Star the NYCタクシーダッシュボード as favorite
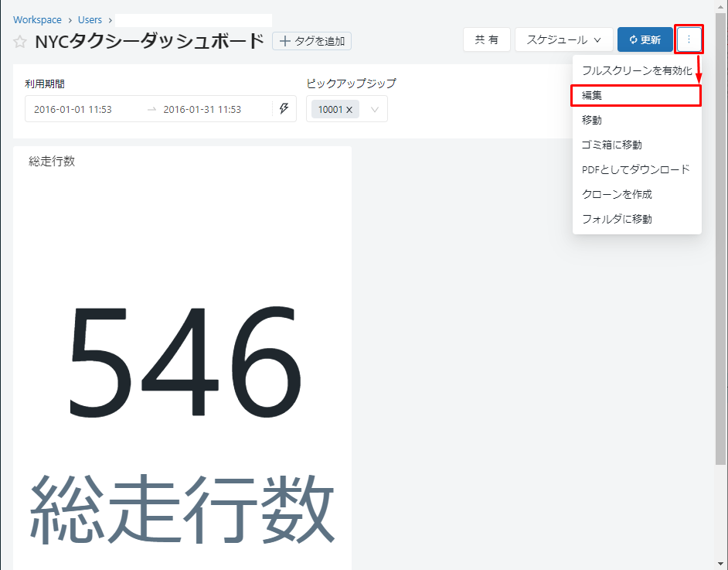The width and height of the screenshot is (728, 570). pos(20,42)
